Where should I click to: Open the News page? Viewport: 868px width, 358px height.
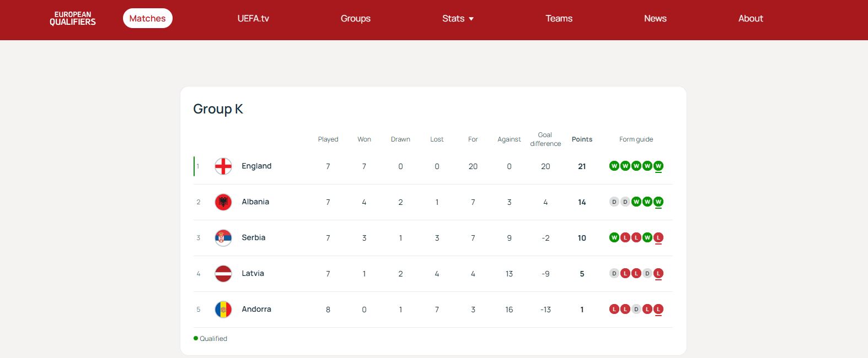tap(655, 19)
